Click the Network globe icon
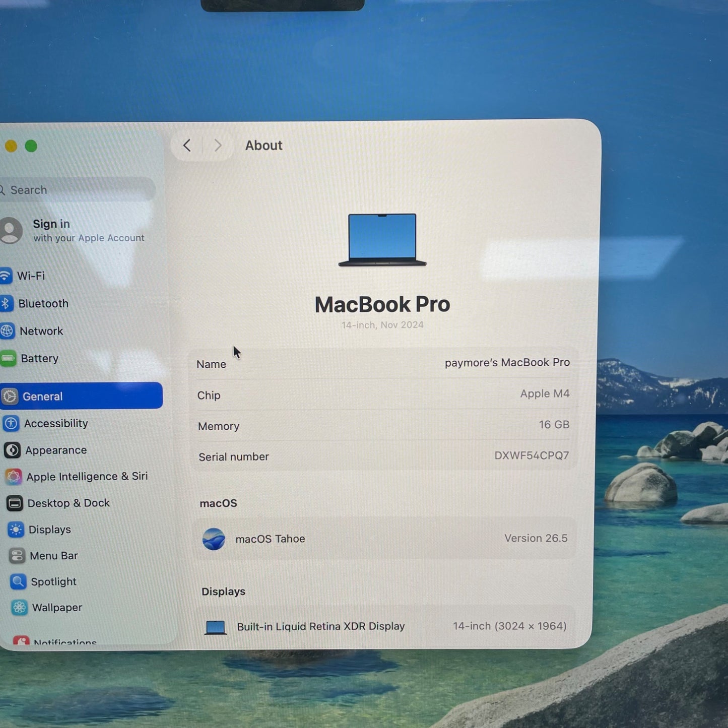Screen dimensions: 728x728 7,331
